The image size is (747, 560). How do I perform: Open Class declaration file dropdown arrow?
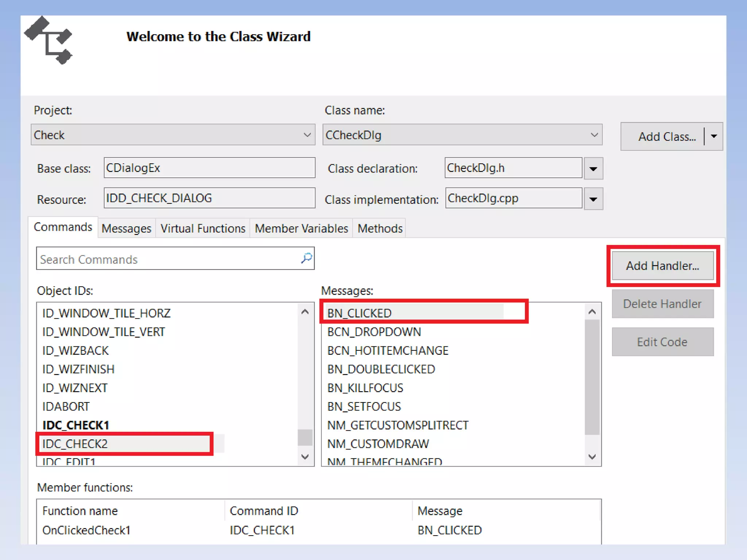pyautogui.click(x=593, y=168)
